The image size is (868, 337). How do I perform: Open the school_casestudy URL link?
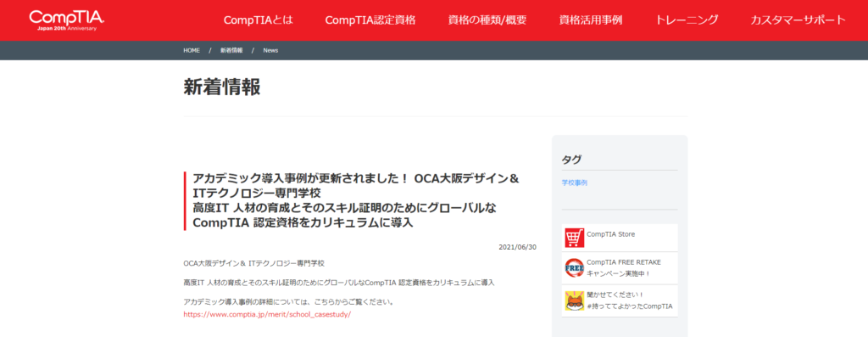267,314
